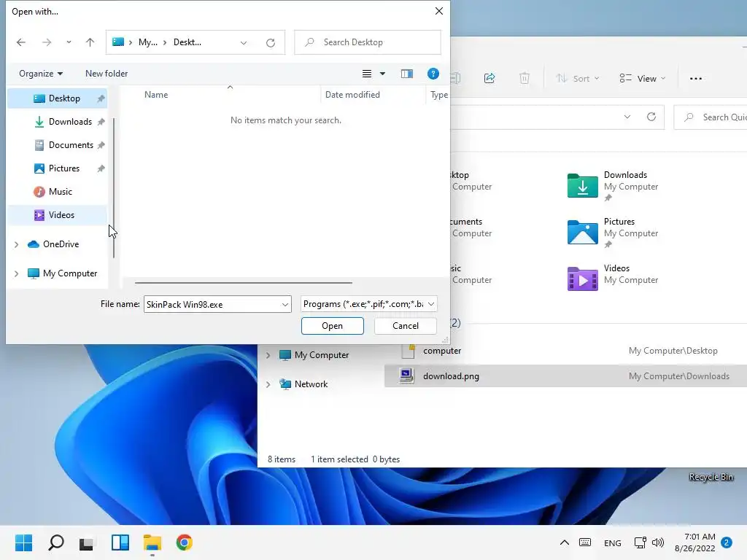747x560 pixels.
Task: Open the Sort menu in Explorer
Action: click(577, 79)
